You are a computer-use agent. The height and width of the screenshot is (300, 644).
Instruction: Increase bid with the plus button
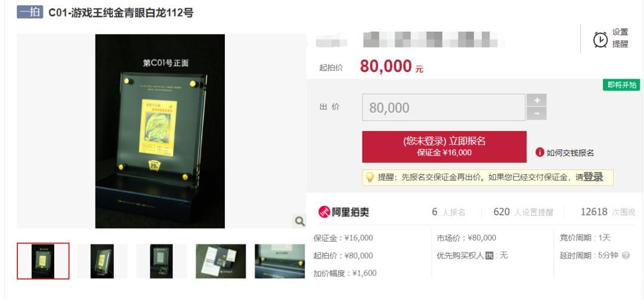tap(537, 100)
